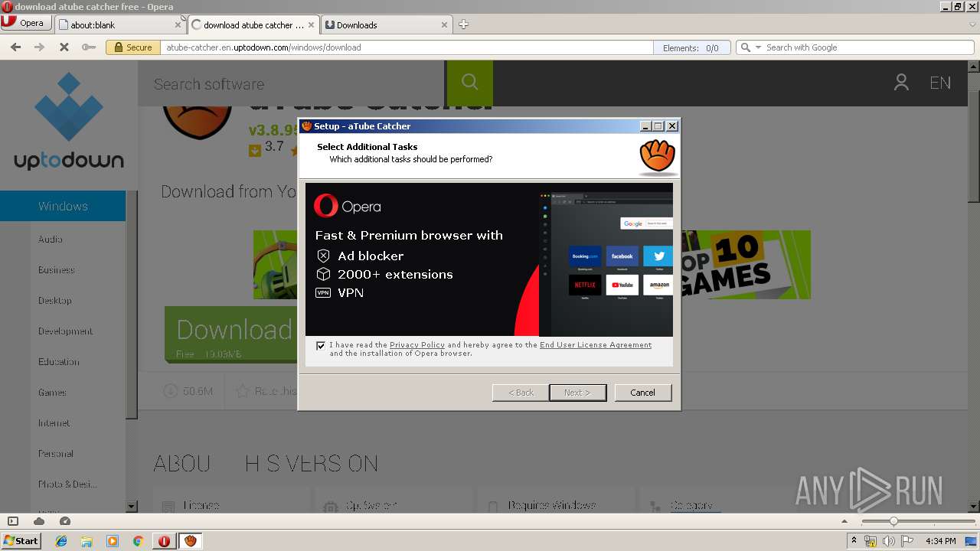
Task: Open the Business category
Action: (57, 270)
